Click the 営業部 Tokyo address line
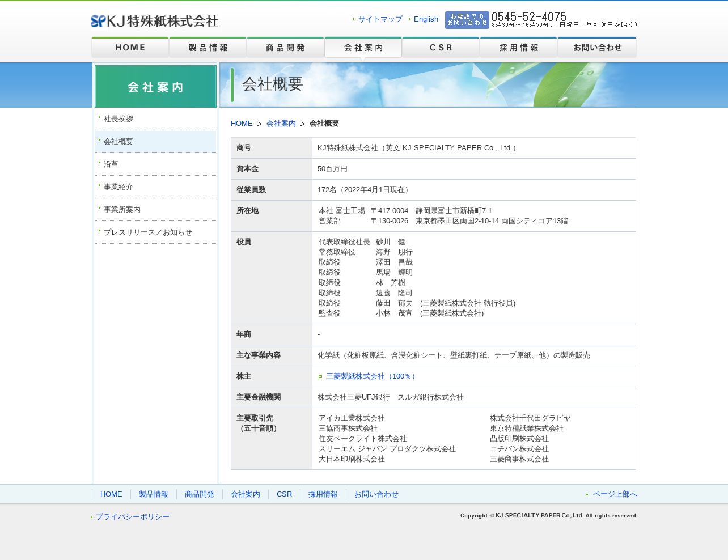This screenshot has height=560, width=728. point(443,221)
